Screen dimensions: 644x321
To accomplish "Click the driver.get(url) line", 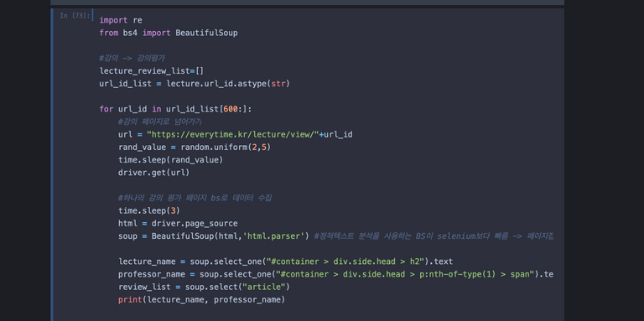I will 154,173.
